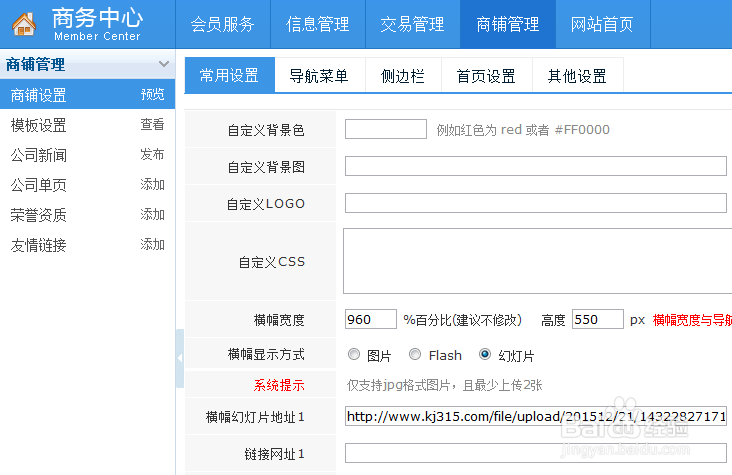Click the 横幅幻灯片地址1 URL field
The height and width of the screenshot is (475, 732).
tap(535, 416)
